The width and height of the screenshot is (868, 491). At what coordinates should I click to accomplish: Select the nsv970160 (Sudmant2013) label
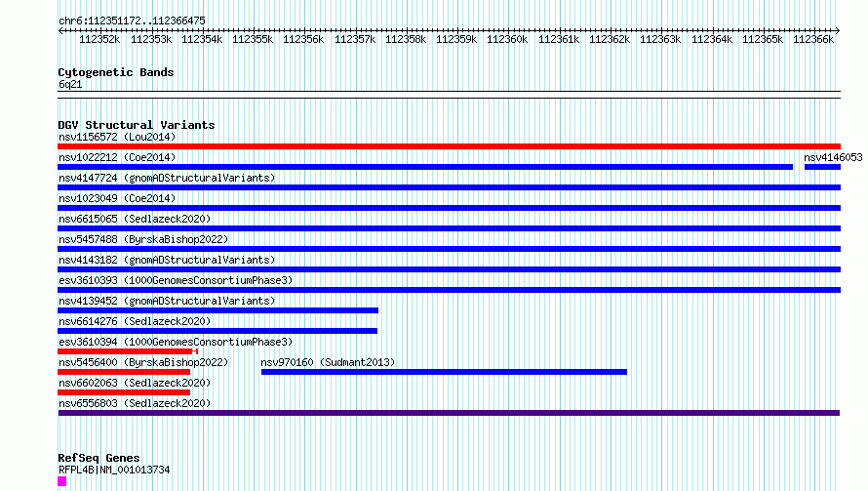[328, 362]
